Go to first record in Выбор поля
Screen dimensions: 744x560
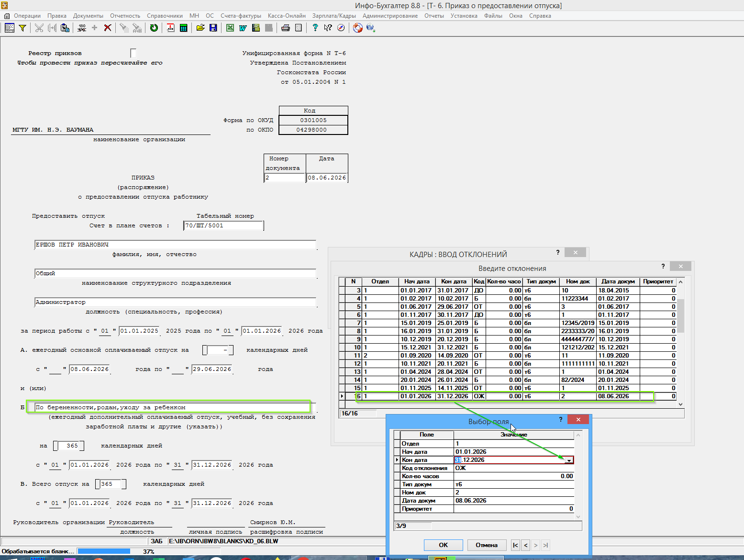[515, 545]
